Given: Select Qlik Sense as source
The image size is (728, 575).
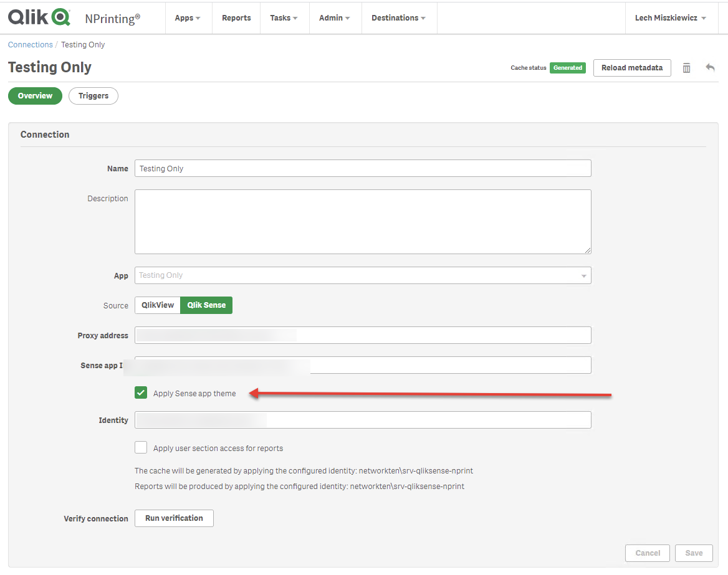Looking at the screenshot, I should 206,305.
